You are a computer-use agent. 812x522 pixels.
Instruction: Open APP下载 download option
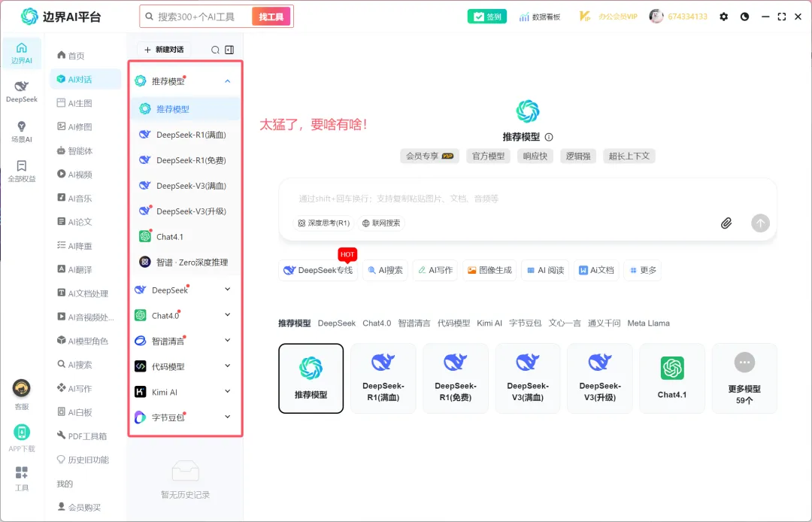point(22,438)
